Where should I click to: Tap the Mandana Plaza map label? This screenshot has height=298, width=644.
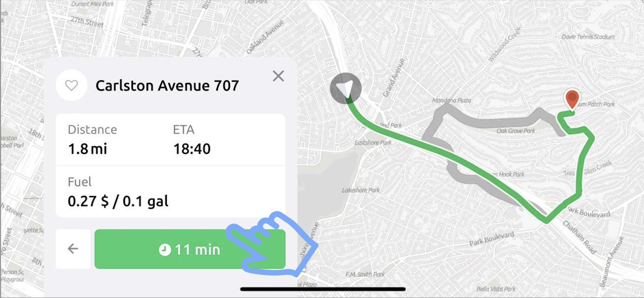(452, 100)
